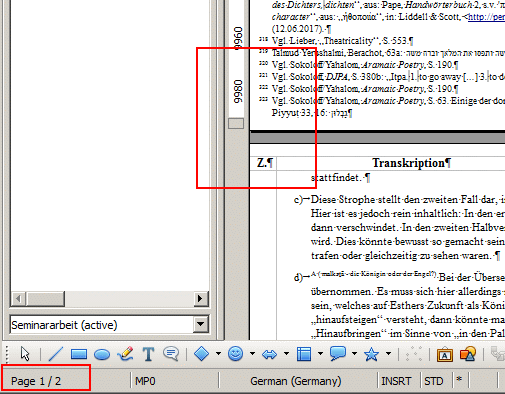Image resolution: width=505 pixels, height=394 pixels.
Task: Open the Seminararbeit (active) document dropdown
Action: tap(201, 324)
